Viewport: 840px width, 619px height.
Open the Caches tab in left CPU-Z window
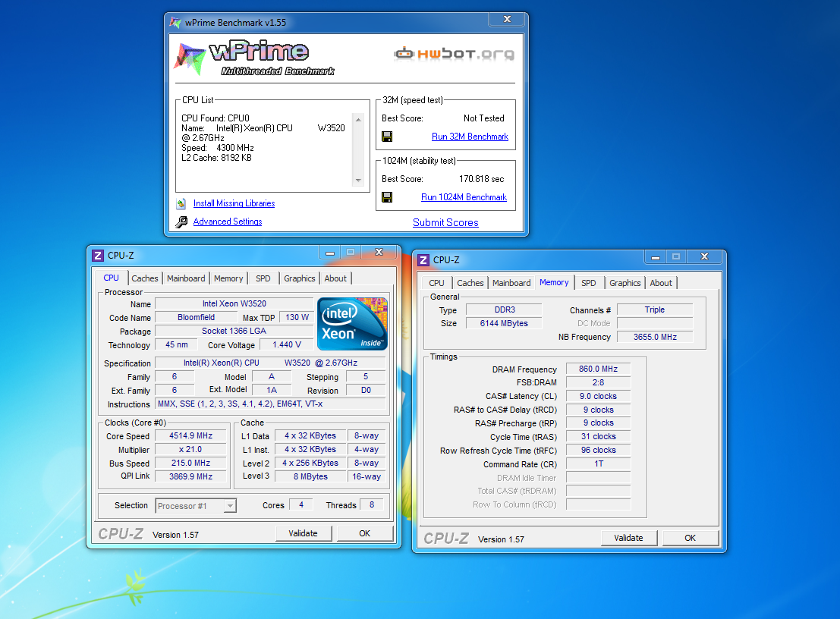(x=145, y=278)
